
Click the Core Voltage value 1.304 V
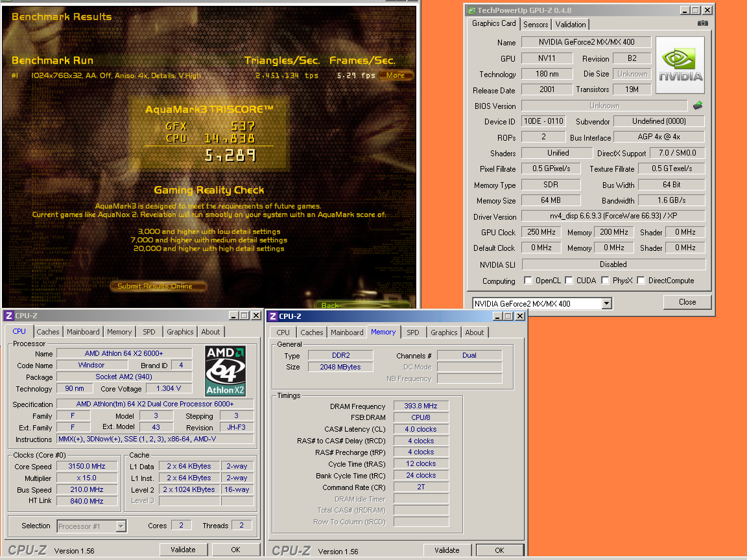tap(169, 389)
